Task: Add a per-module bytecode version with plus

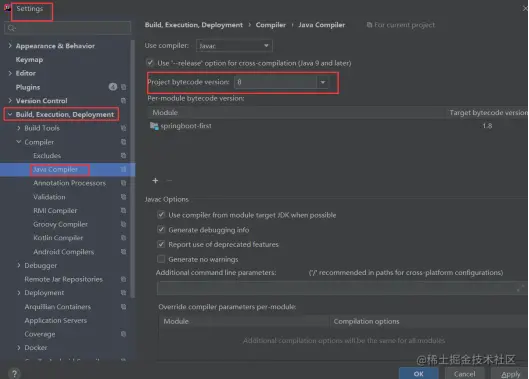Action: tap(155, 181)
